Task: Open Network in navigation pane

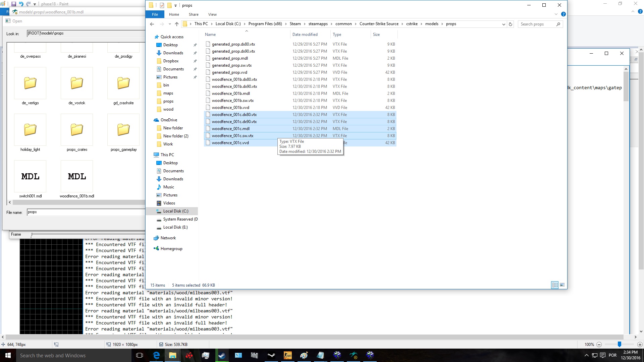Action: coord(168,238)
